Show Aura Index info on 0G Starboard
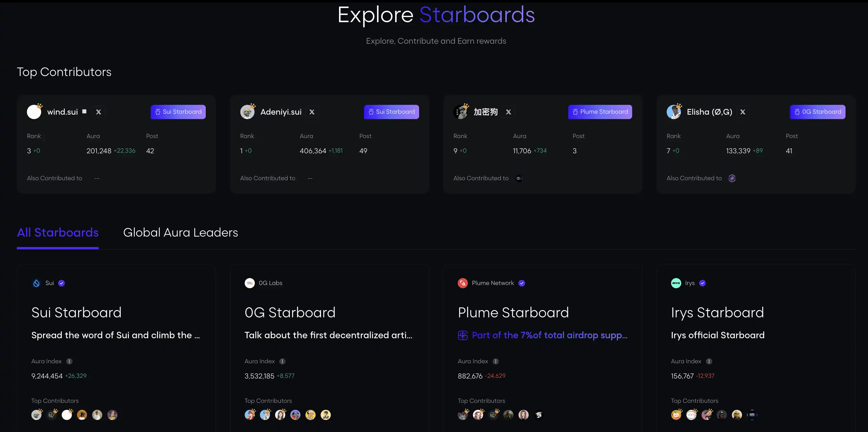Screen dimensions: 868x432 click(282, 361)
